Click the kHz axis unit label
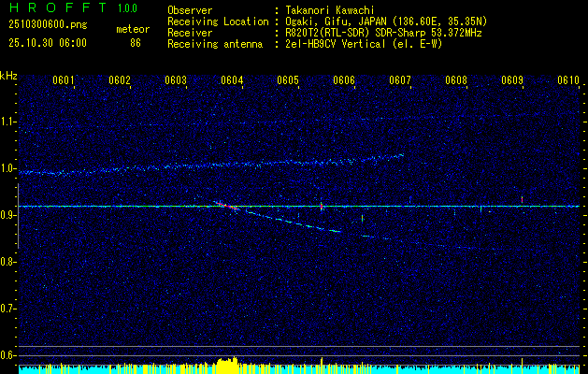Image resolution: width=588 pixels, height=374 pixels. coord(8,76)
